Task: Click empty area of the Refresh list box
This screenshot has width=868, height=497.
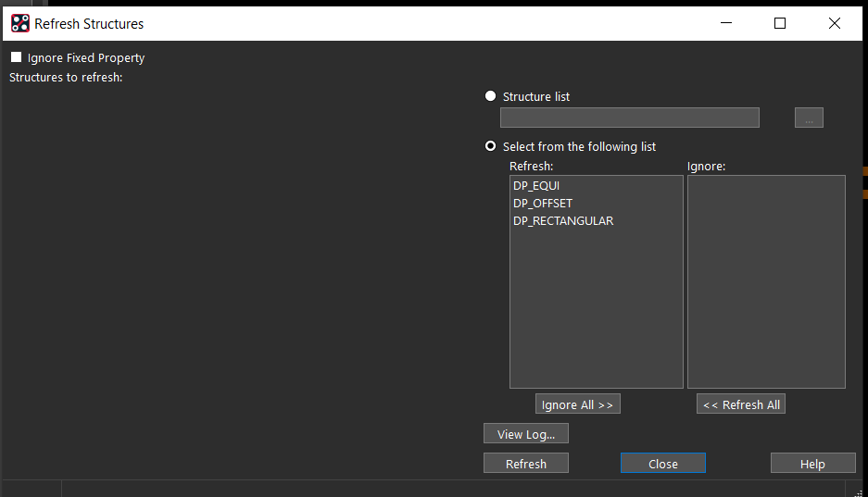Action: (x=596, y=315)
